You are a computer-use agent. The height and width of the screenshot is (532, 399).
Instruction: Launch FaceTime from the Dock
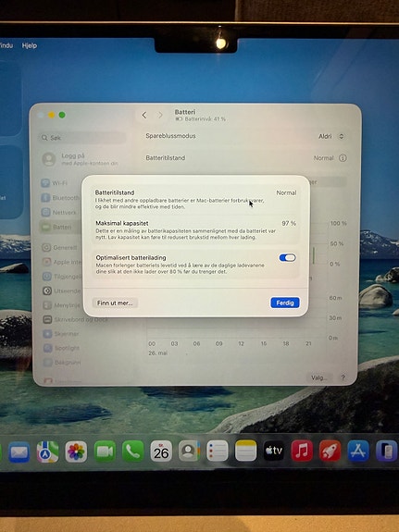(x=105, y=452)
